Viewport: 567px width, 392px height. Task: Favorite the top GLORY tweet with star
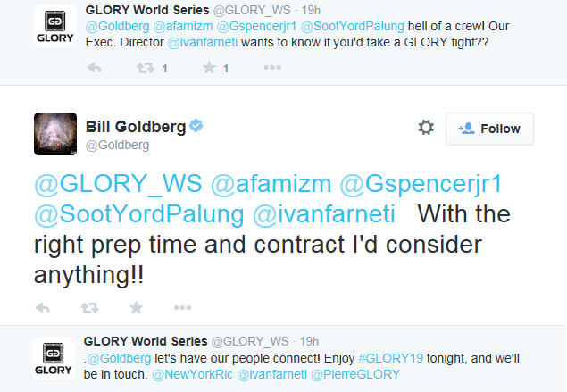209,68
